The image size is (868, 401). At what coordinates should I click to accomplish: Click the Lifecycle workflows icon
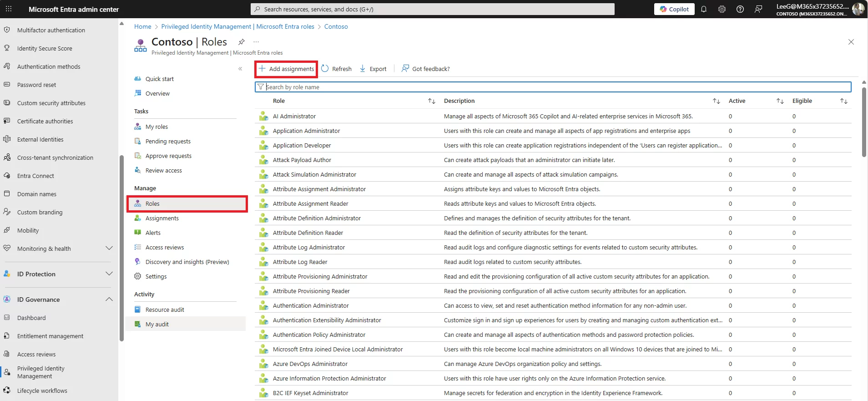[7, 391]
